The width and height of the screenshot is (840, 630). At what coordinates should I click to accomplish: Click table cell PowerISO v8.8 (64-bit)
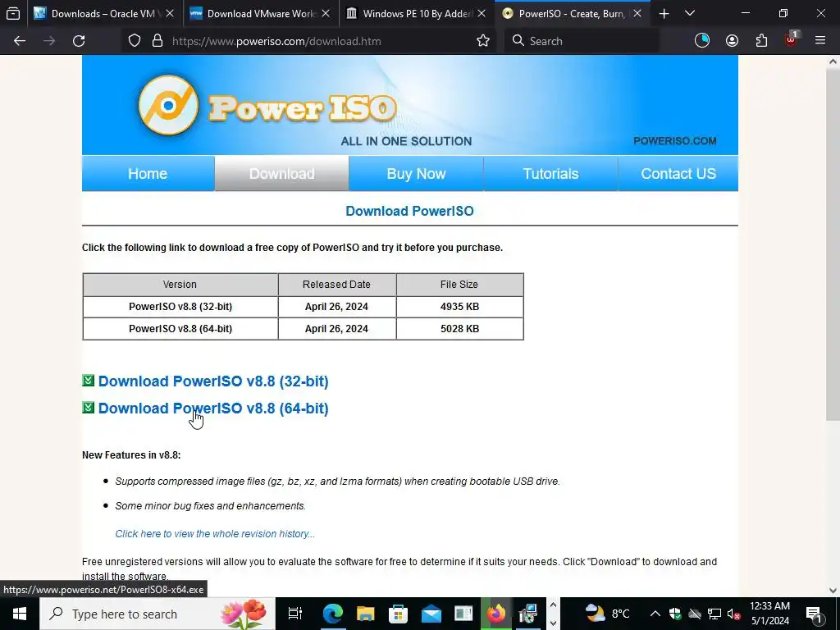[x=180, y=328]
